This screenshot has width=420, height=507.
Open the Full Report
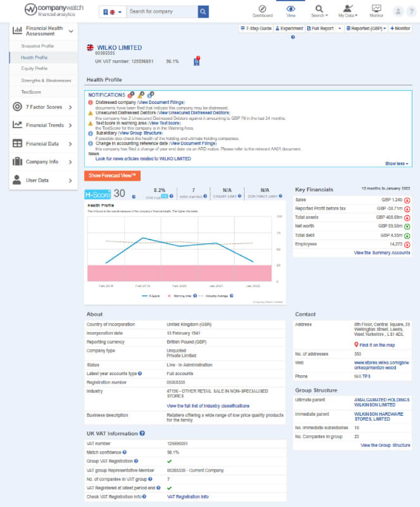[x=320, y=29]
